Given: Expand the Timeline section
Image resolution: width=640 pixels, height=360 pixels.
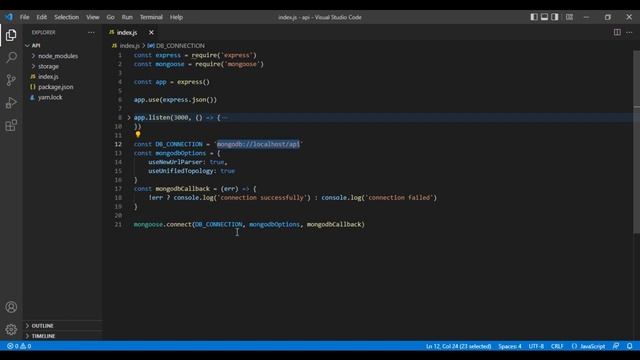Looking at the screenshot, I should 62,336.
